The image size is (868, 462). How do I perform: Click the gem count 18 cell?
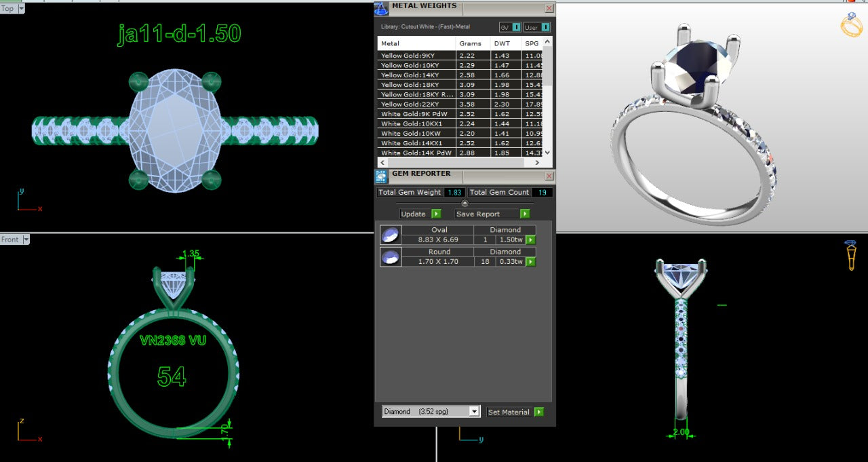click(x=485, y=262)
